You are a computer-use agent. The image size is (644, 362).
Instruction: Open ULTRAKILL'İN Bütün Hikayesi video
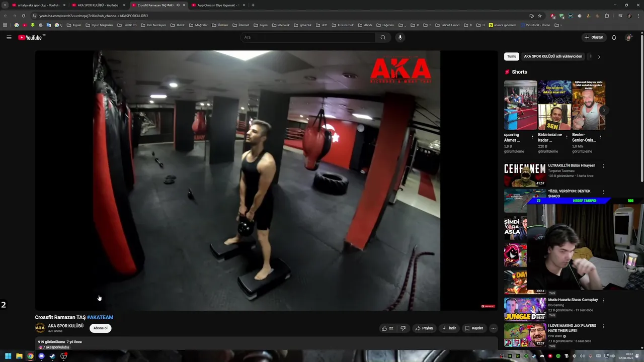click(572, 165)
